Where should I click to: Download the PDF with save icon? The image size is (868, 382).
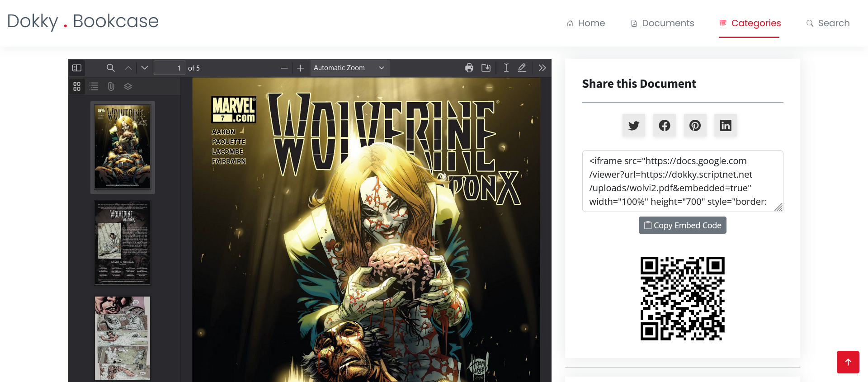(486, 68)
